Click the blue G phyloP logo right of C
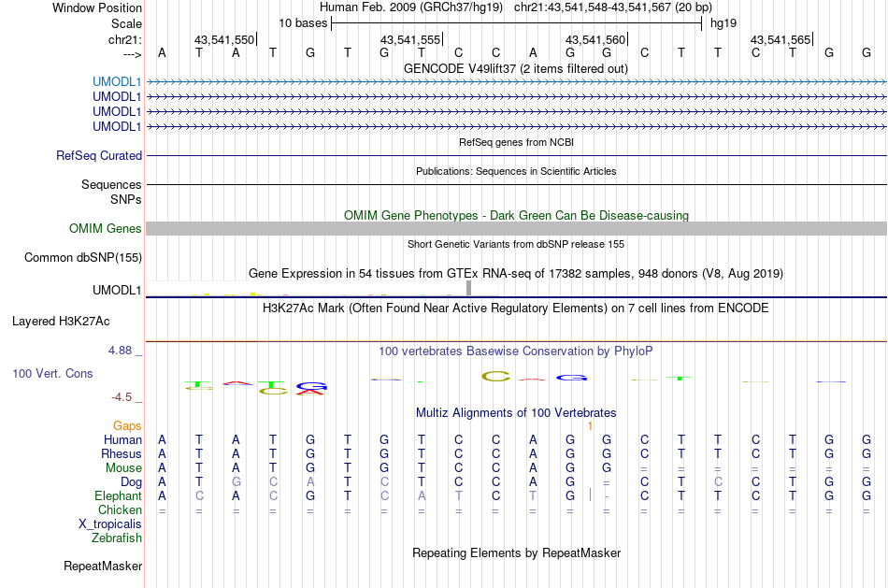 click(x=571, y=378)
